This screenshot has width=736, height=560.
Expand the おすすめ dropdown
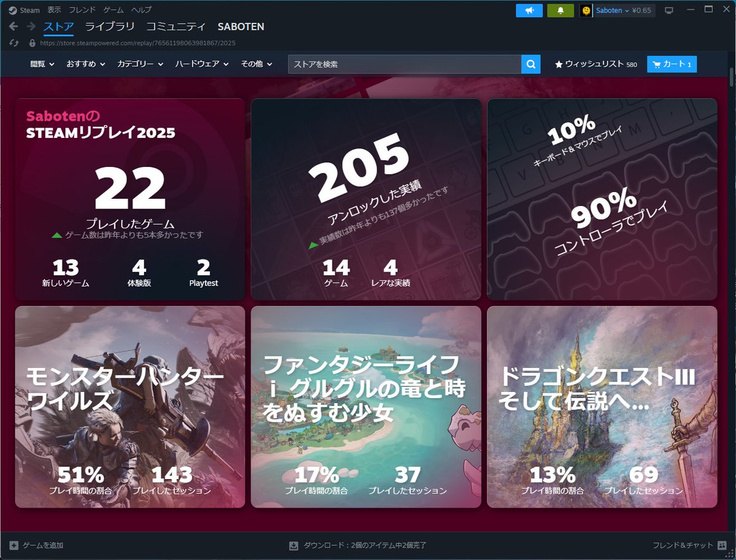(x=86, y=64)
